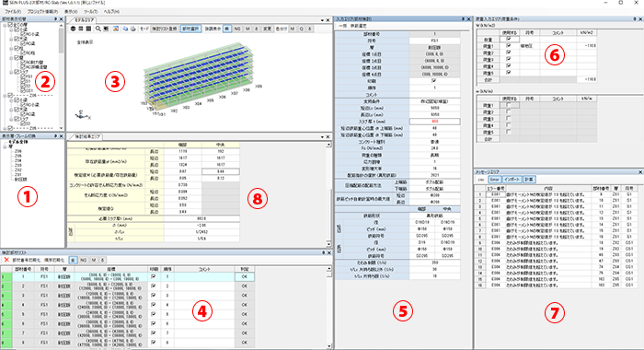Click the pin icon of the load input panel
Viewport: 644px width, 350px height.
tap(635, 19)
